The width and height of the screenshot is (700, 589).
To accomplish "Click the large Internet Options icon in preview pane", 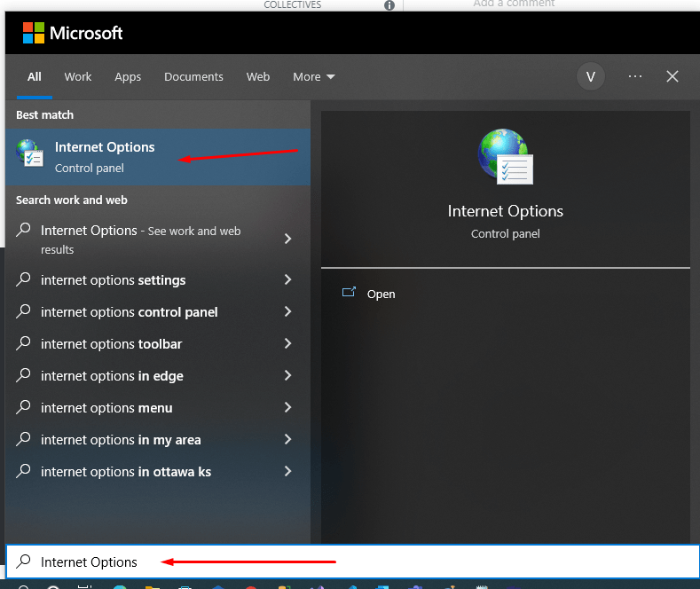I will point(506,157).
